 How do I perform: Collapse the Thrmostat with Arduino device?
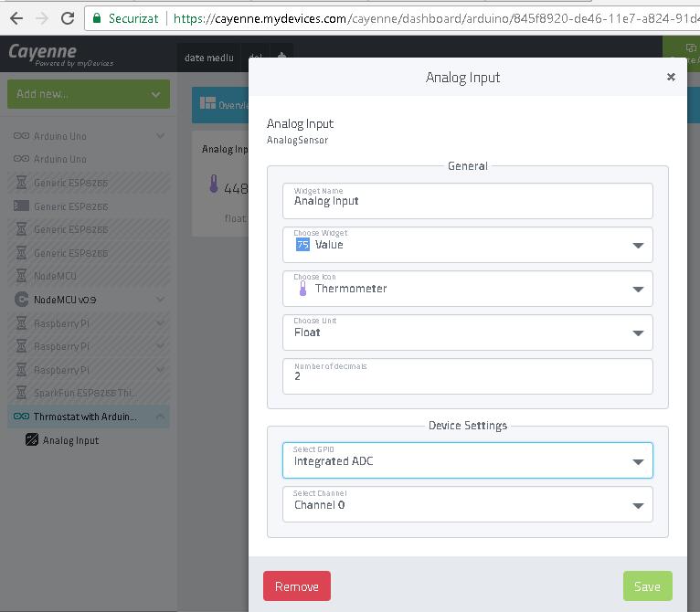tap(160, 417)
